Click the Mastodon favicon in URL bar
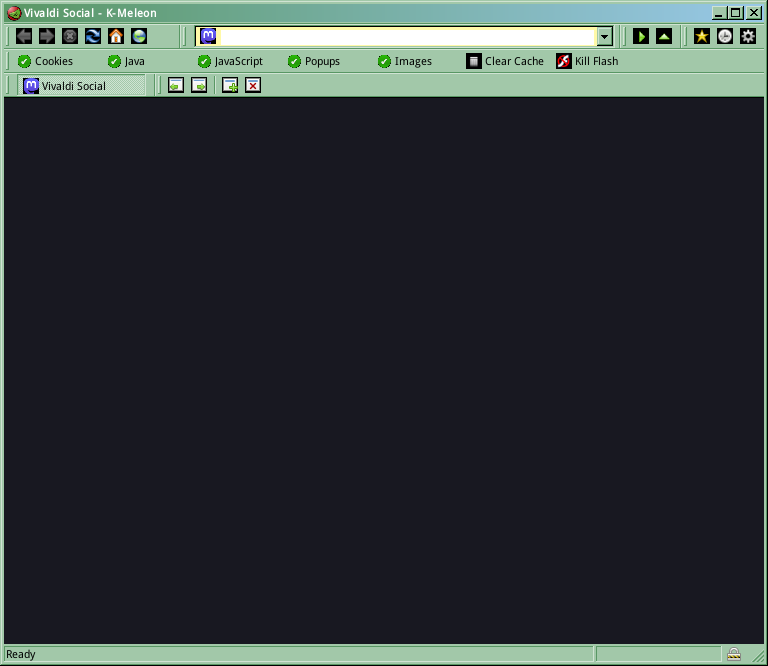Screen dimensions: 768x666 pos(208,36)
